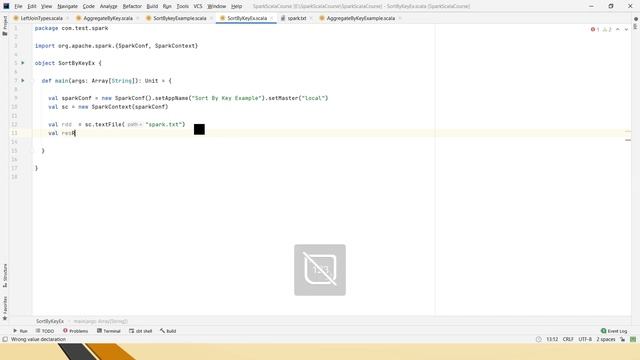Click the 'package com.test.spark' line
The width and height of the screenshot is (640, 360).
71,28
